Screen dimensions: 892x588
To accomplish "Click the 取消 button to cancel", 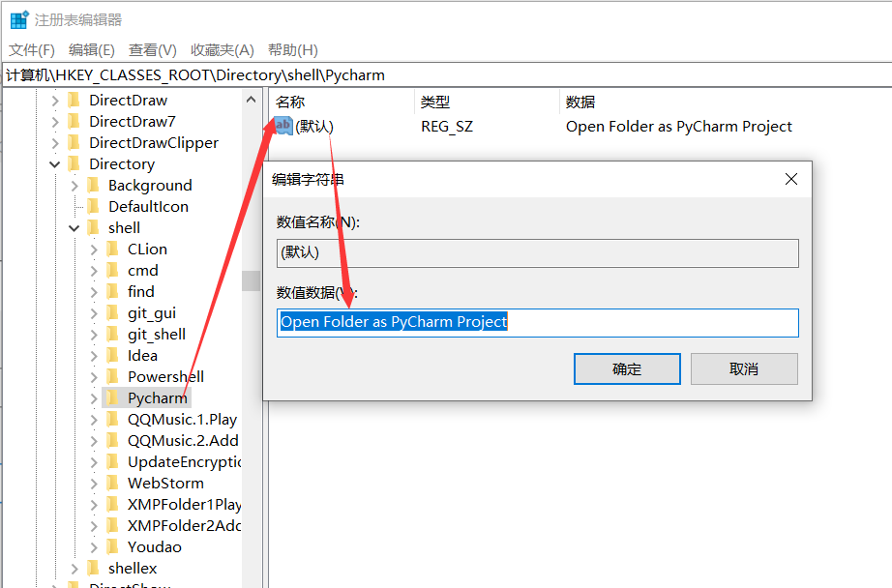I will click(x=743, y=368).
